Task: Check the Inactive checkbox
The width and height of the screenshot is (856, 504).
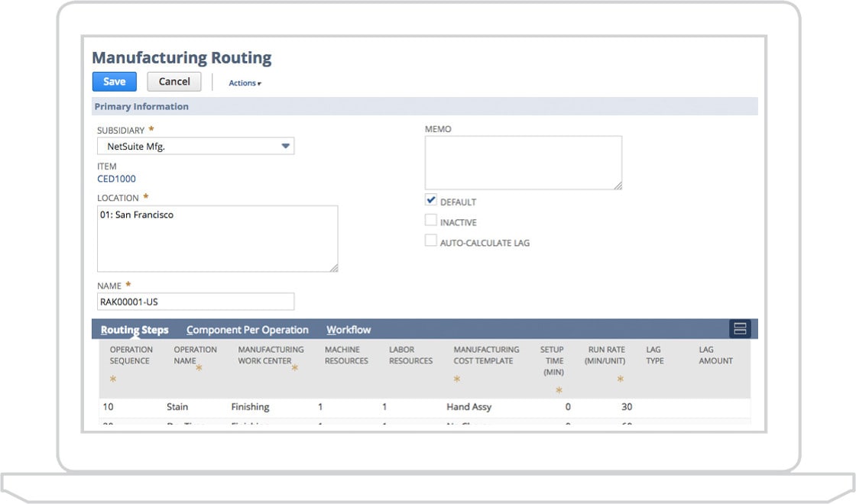Action: tap(431, 221)
